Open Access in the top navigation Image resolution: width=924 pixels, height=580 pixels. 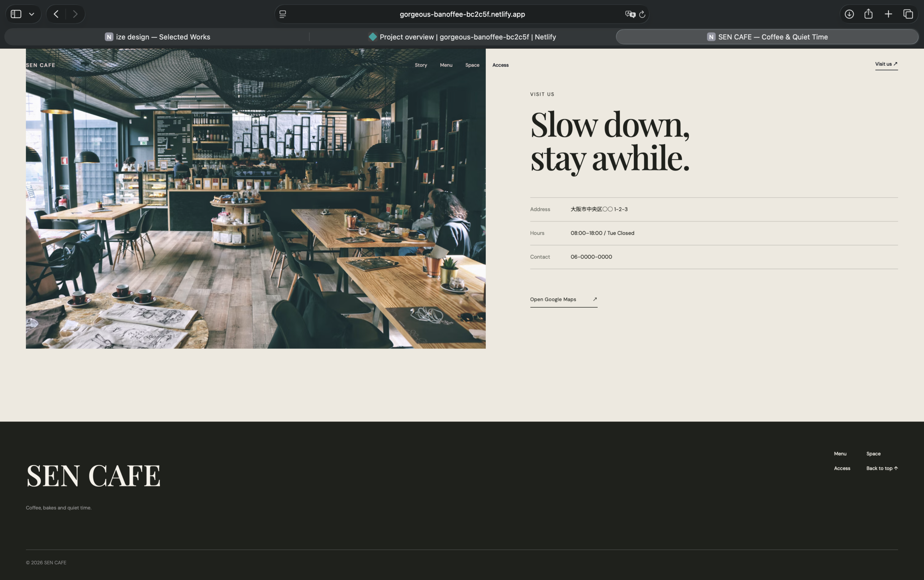click(500, 65)
